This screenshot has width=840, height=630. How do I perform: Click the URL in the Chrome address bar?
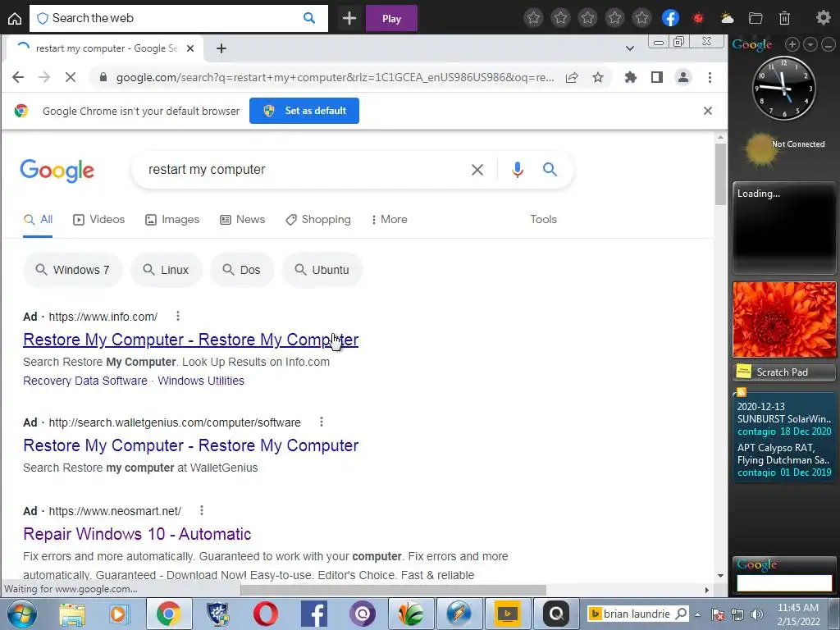coord(335,77)
